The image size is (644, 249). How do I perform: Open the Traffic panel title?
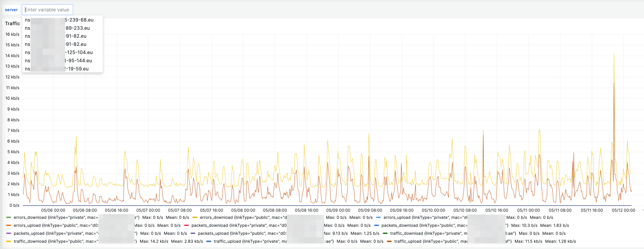click(13, 23)
